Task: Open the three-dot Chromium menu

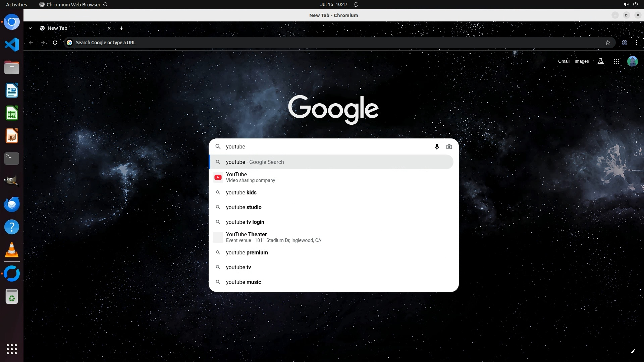Action: pyautogui.click(x=636, y=43)
